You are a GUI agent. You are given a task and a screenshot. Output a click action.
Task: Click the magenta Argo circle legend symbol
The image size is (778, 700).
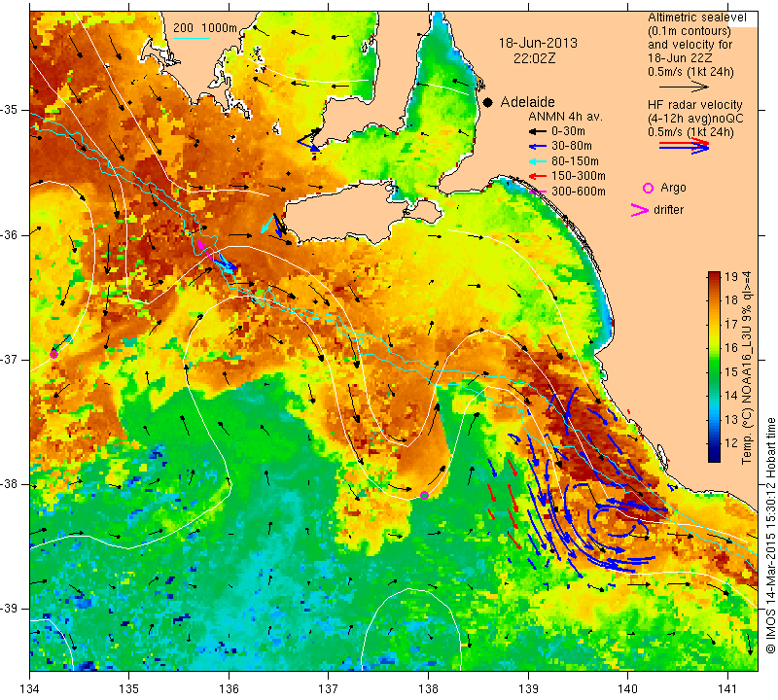pyautogui.click(x=648, y=188)
